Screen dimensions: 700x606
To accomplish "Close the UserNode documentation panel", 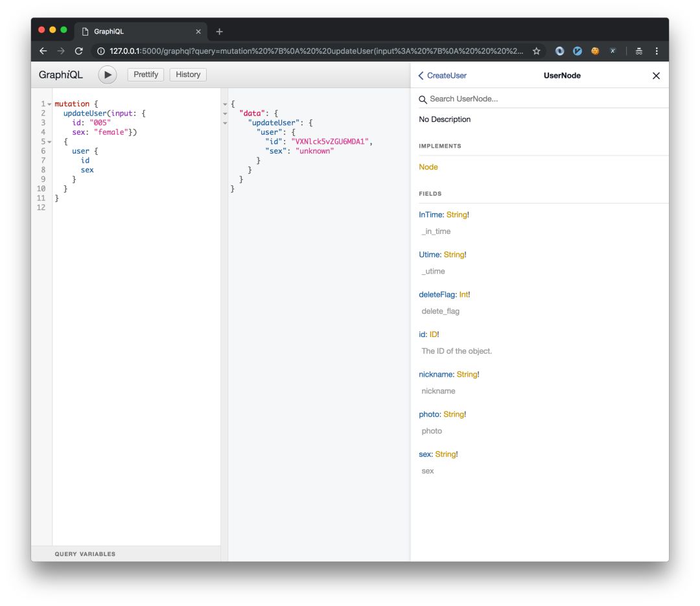I will tap(656, 75).
